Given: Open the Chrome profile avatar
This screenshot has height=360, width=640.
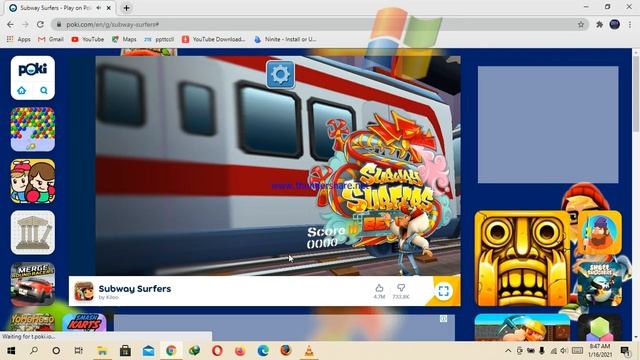Looking at the screenshot, I should (615, 24).
